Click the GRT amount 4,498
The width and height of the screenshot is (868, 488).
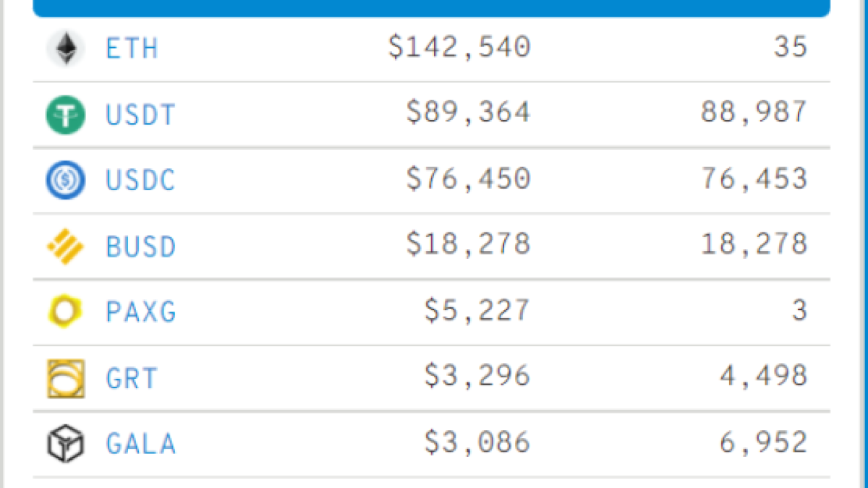point(762,377)
